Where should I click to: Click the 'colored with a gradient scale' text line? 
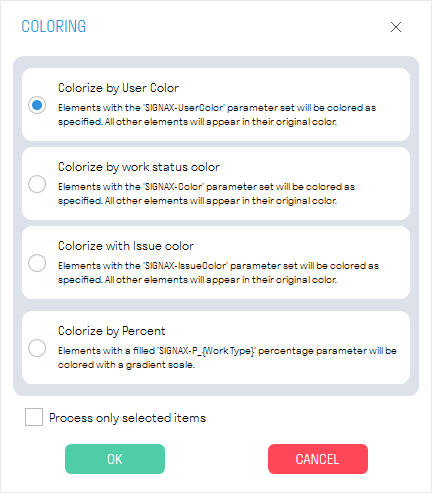click(x=126, y=365)
